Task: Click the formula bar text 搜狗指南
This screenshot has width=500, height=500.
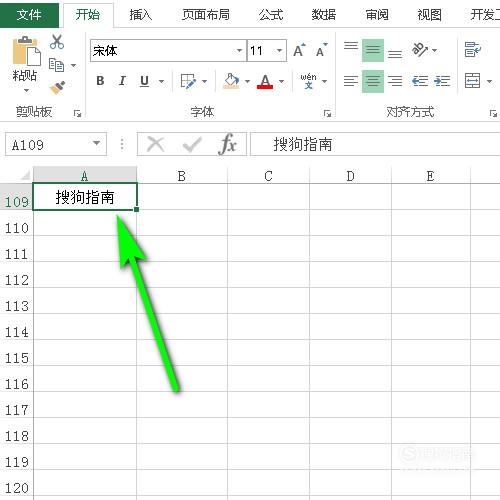Action: coord(303,145)
